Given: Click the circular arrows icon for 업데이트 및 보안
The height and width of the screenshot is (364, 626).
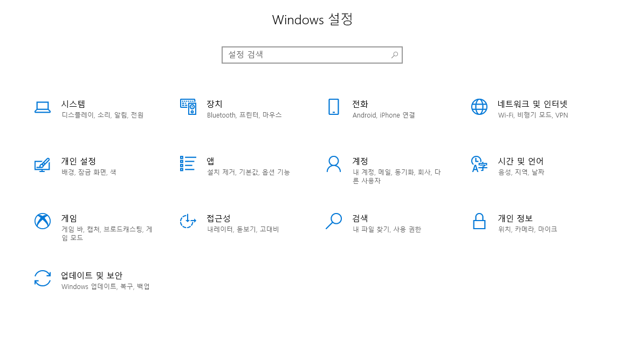Looking at the screenshot, I should [x=42, y=278].
